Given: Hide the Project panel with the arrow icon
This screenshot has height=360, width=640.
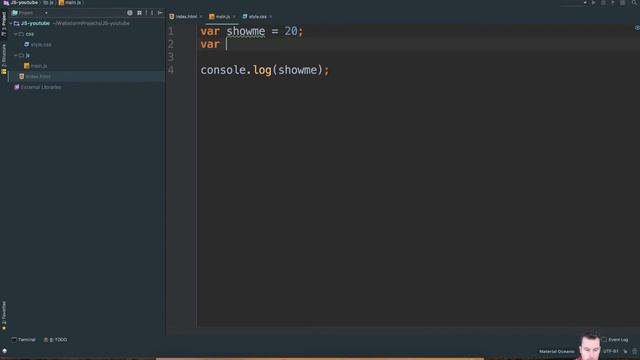Looking at the screenshot, I should pyautogui.click(x=160, y=13).
